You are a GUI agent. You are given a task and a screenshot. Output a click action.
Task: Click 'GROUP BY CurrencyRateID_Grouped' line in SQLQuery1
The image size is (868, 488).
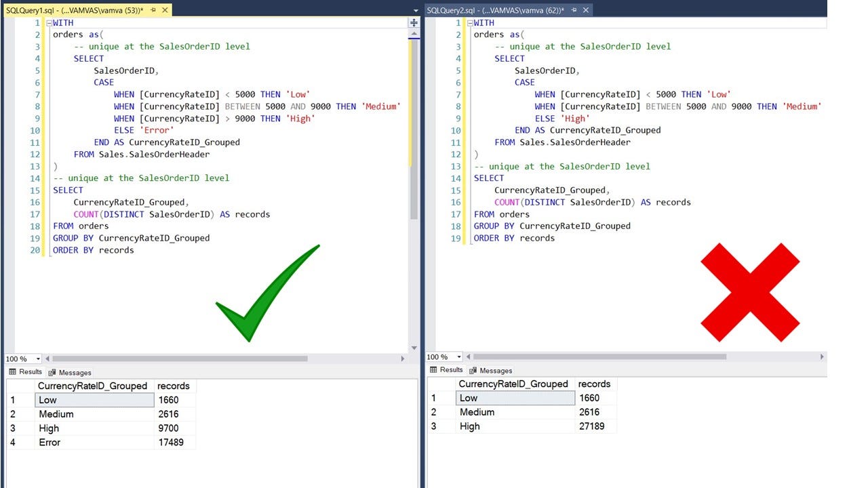pos(132,238)
